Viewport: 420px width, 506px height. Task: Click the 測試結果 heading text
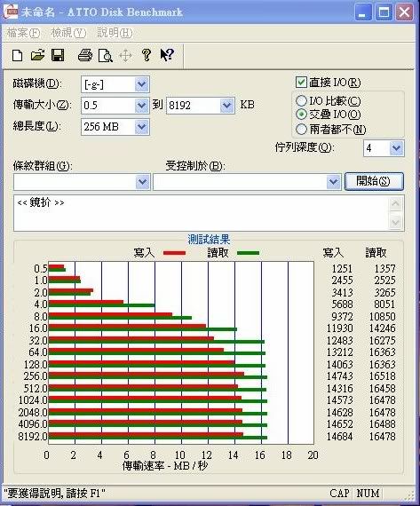coord(209,240)
